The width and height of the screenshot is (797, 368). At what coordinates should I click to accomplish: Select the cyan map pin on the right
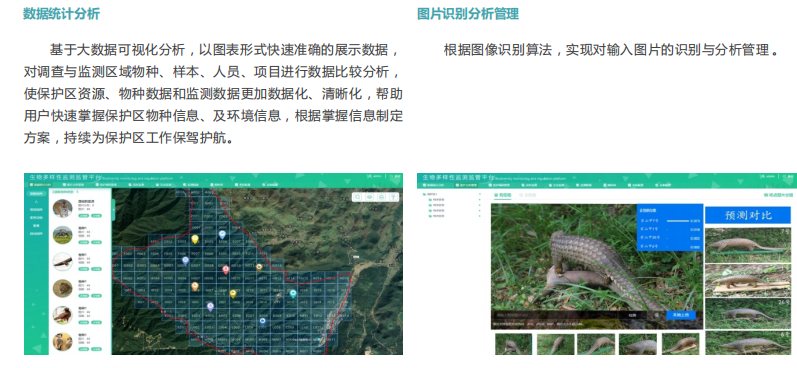coord(293,293)
